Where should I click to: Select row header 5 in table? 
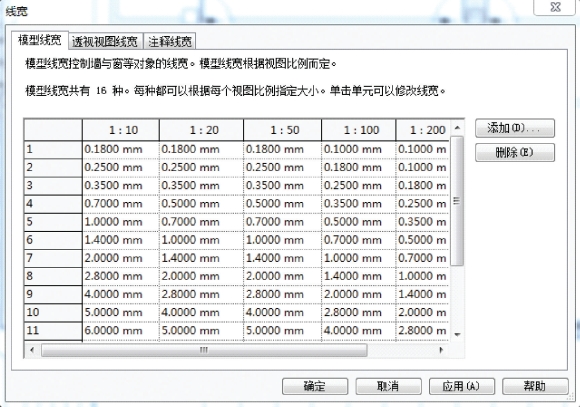53,222
